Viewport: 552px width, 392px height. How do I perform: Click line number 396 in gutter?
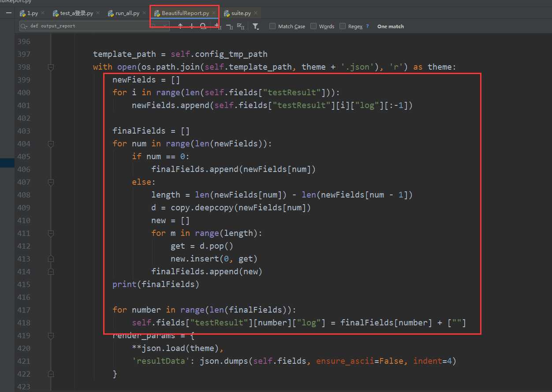pos(23,41)
